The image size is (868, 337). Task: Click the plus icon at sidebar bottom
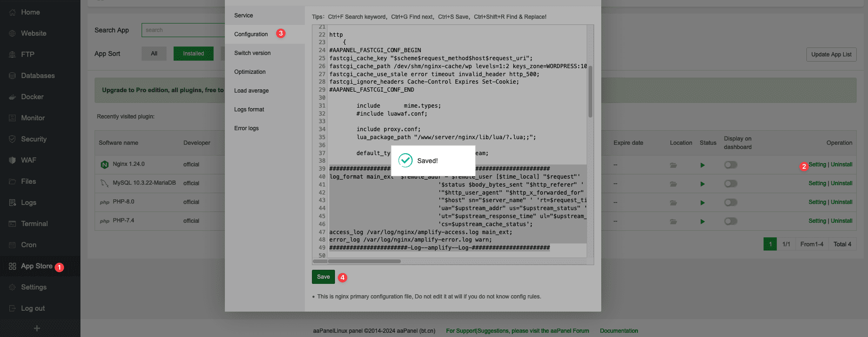coord(37,328)
